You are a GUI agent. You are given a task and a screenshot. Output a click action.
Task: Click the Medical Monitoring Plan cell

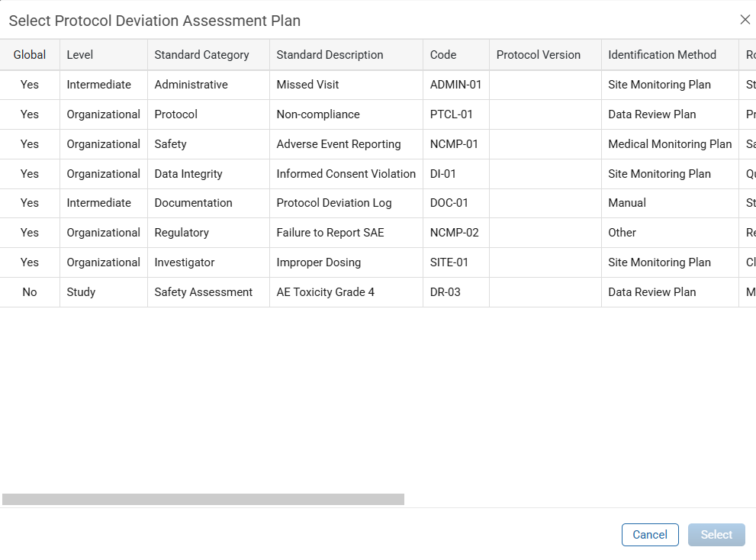click(x=671, y=144)
